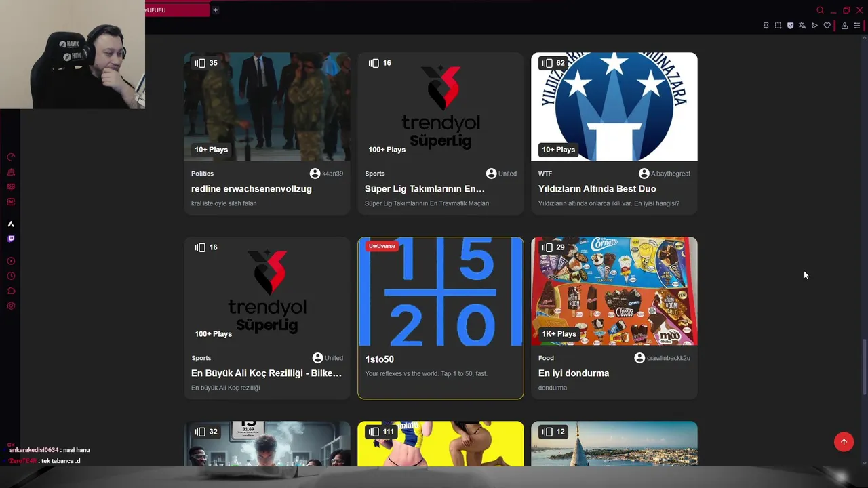This screenshot has width=868, height=488.
Task: Click the white Aria-style sidebar icon
Action: click(x=11, y=224)
